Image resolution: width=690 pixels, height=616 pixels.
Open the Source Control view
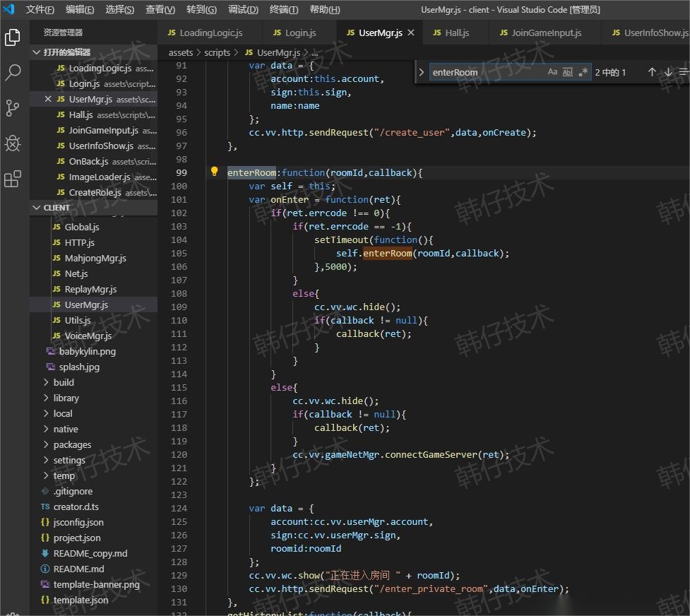pos(12,108)
